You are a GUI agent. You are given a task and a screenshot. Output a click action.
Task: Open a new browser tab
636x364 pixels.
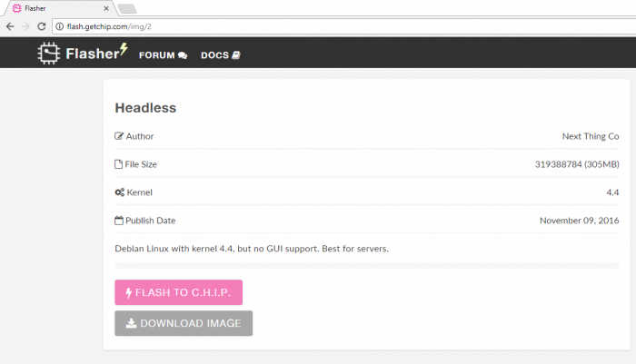pyautogui.click(x=127, y=8)
